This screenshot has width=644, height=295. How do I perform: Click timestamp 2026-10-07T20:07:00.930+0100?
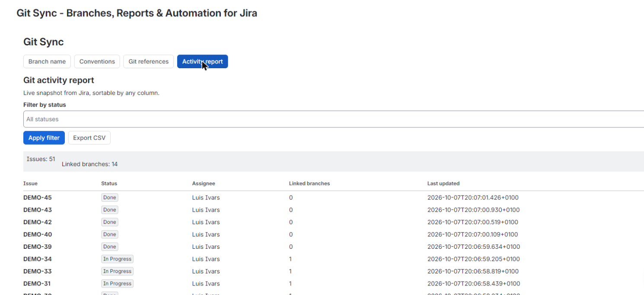click(x=474, y=210)
